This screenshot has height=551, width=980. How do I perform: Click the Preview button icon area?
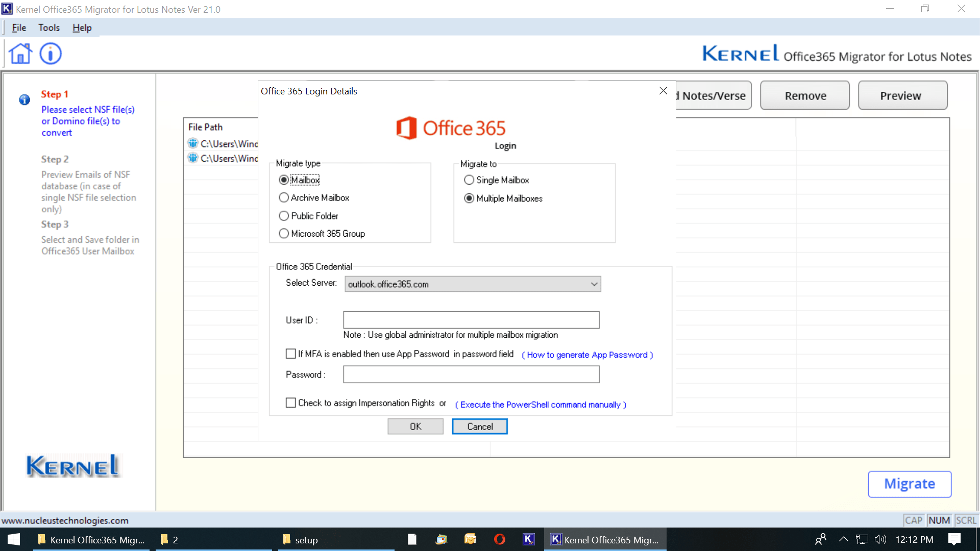pos(901,95)
